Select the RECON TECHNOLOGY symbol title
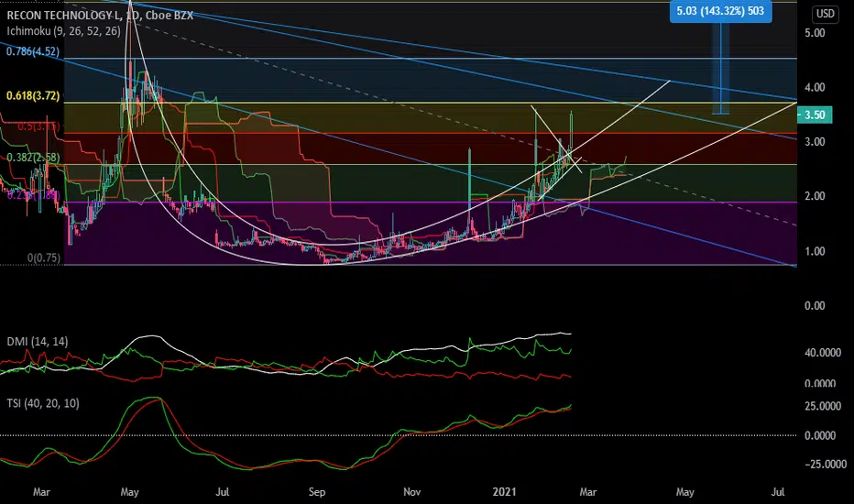 [x=63, y=16]
